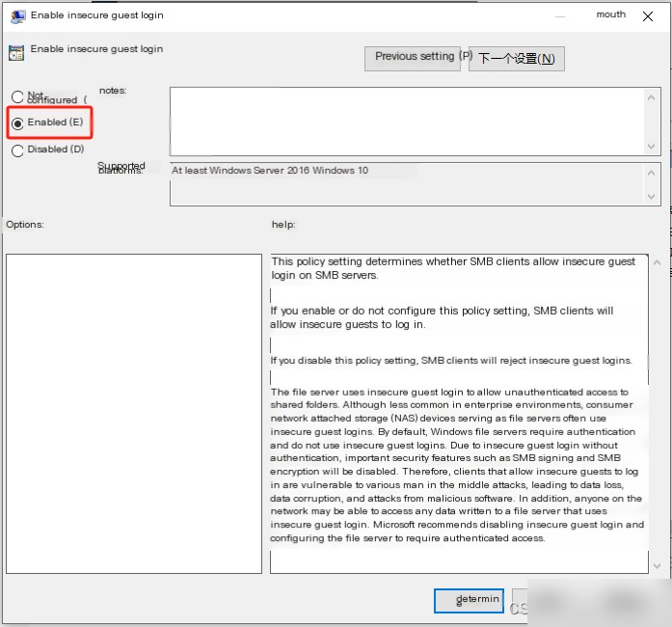Click scroll down arrow of Supported platforms box
672x627 pixels.
click(652, 197)
